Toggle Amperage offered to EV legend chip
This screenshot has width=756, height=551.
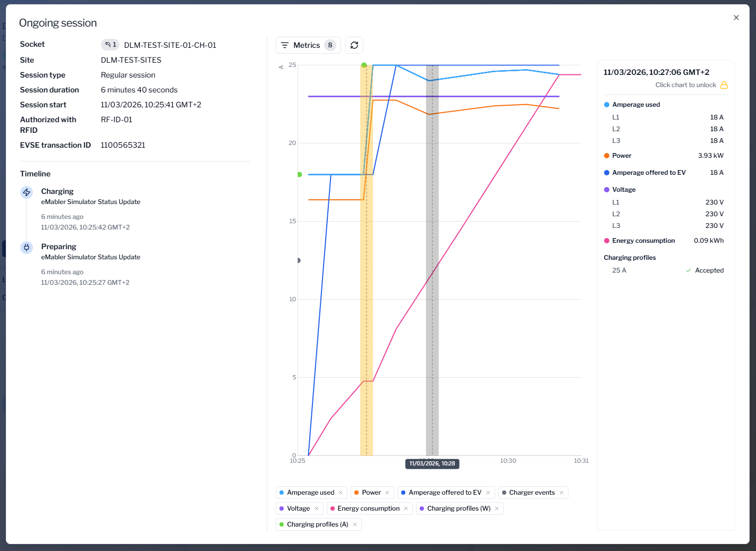click(445, 493)
